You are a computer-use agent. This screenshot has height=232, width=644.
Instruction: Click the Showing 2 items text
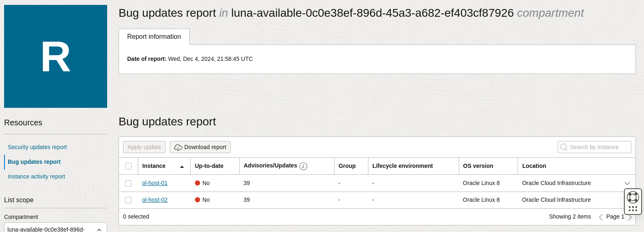pos(570,216)
